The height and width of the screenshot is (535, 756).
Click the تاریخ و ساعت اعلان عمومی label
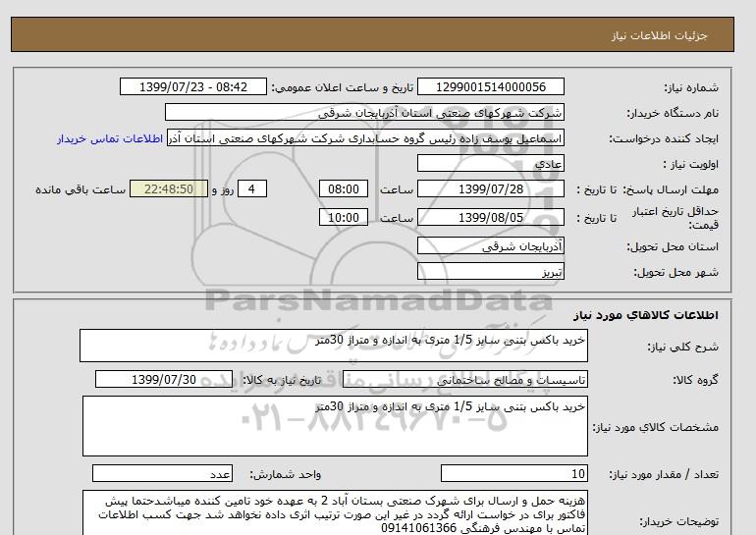click(x=343, y=87)
